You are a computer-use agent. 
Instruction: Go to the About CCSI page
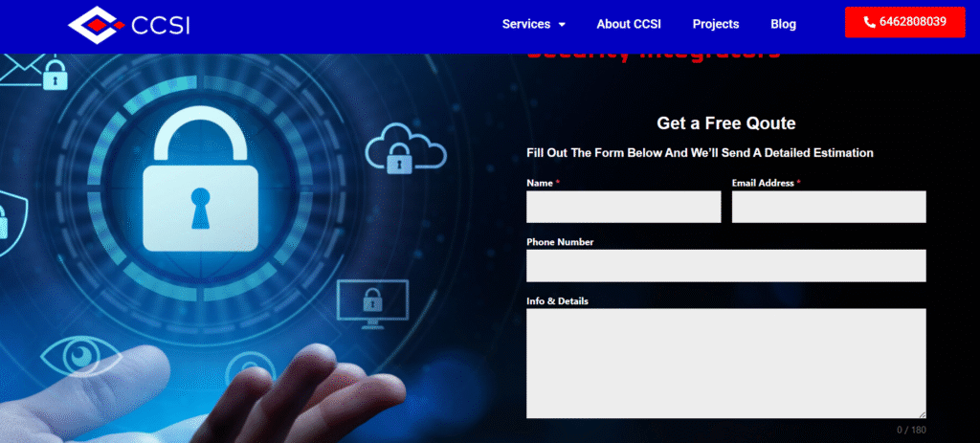point(629,24)
